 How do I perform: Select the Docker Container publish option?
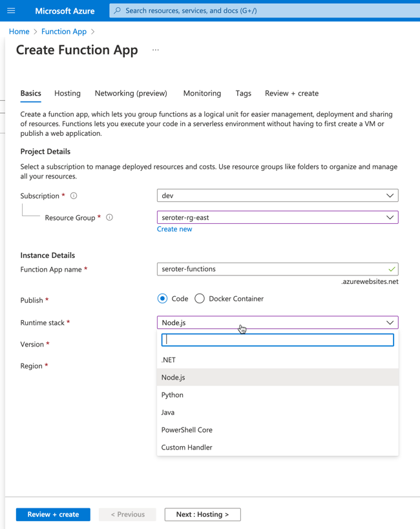click(x=200, y=299)
